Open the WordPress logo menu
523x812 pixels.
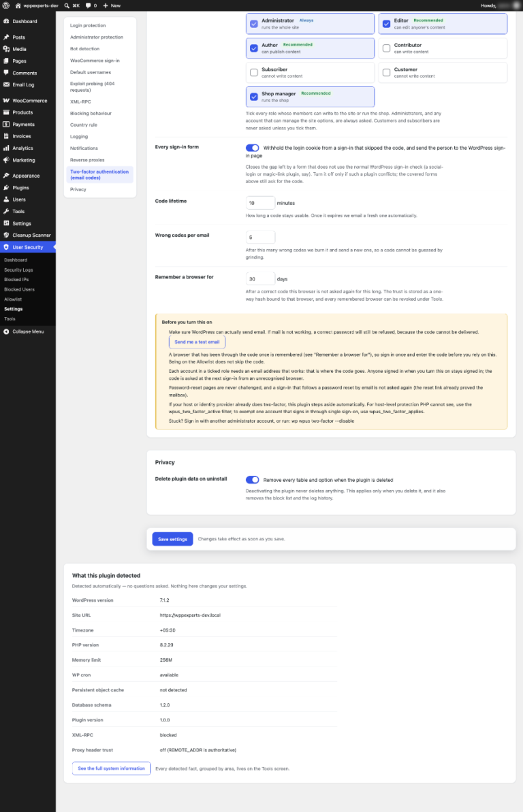6,5
